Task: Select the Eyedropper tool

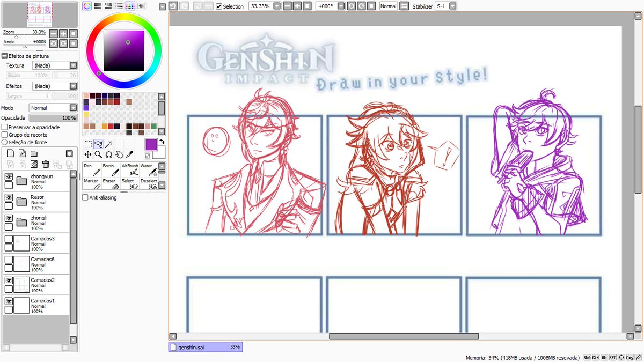Action: [x=129, y=154]
